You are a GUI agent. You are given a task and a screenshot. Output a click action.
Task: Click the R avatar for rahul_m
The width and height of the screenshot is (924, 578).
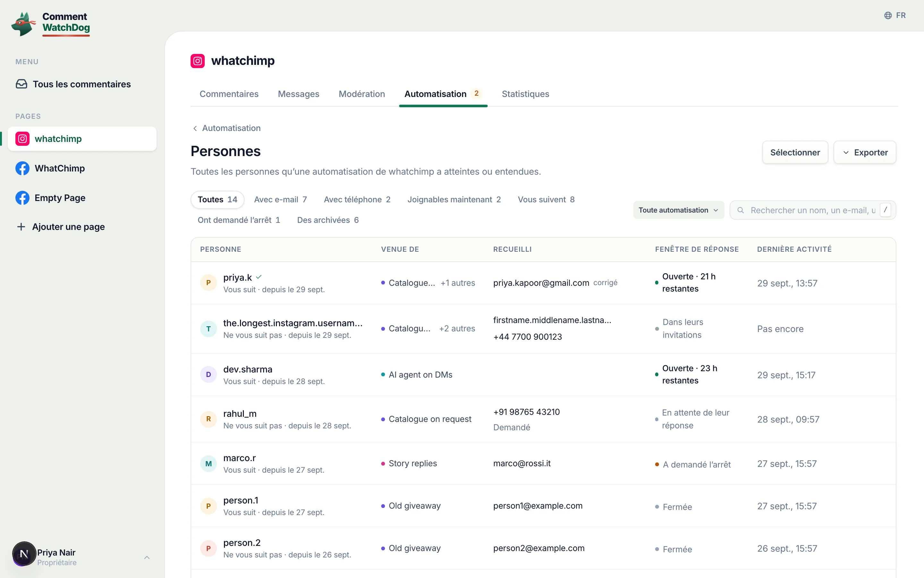point(209,419)
